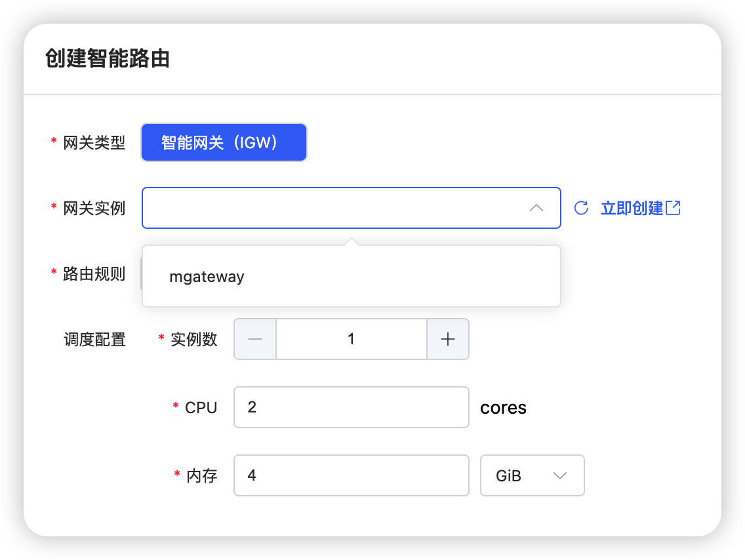Click the 网关类型 field label
745x560 pixels.
[94, 143]
